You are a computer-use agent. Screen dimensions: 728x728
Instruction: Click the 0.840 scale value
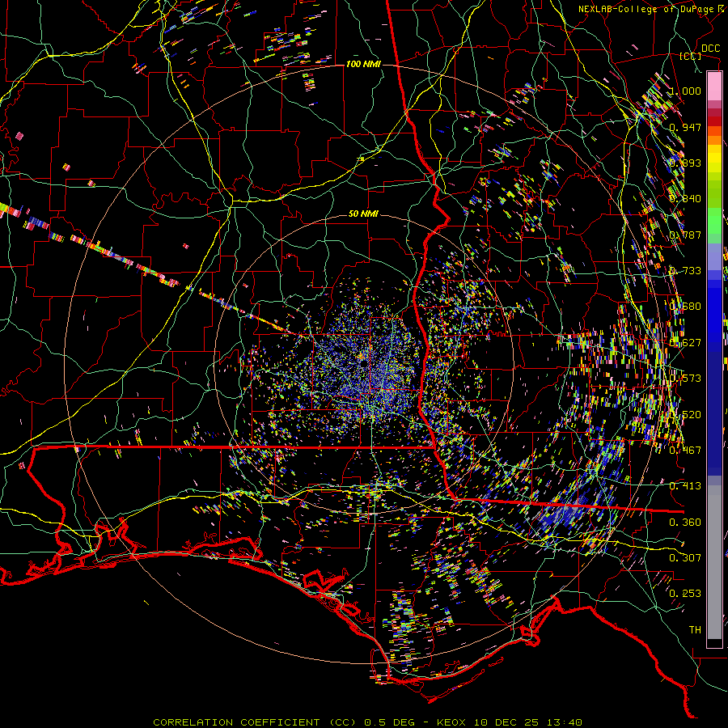pos(685,199)
